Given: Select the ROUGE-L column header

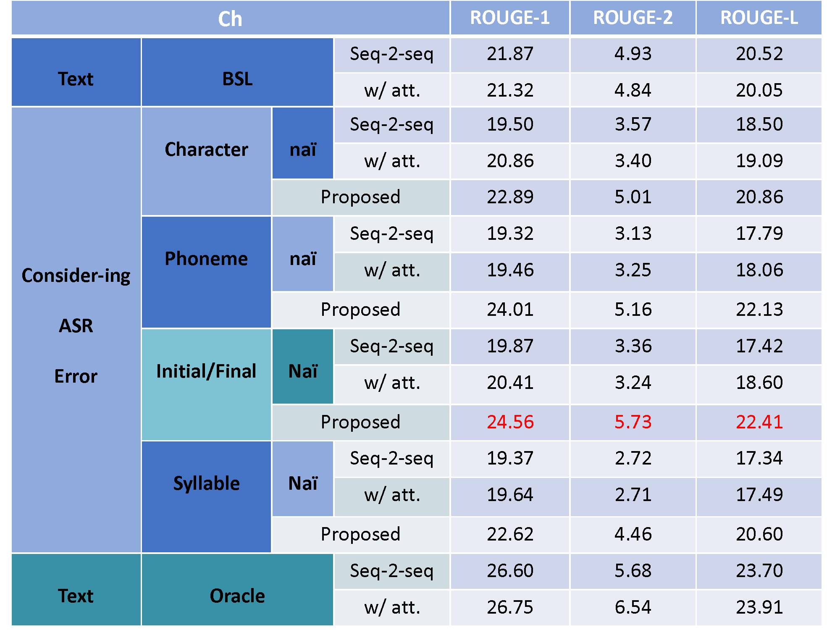Looking at the screenshot, I should pos(759,18).
